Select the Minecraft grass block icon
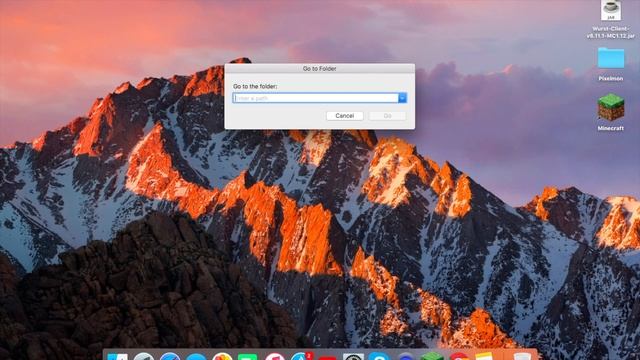 [611, 107]
